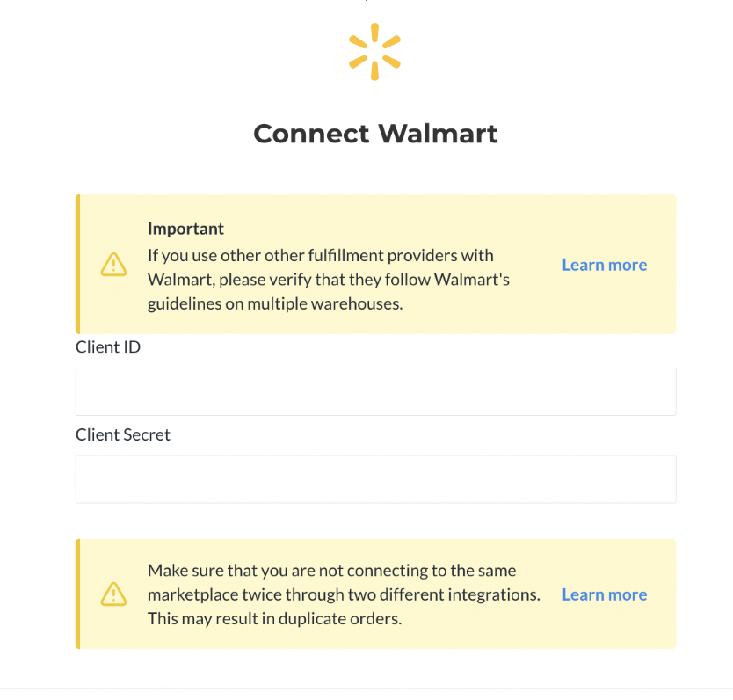Click the bold Important title
This screenshot has width=733, height=700.
click(185, 229)
